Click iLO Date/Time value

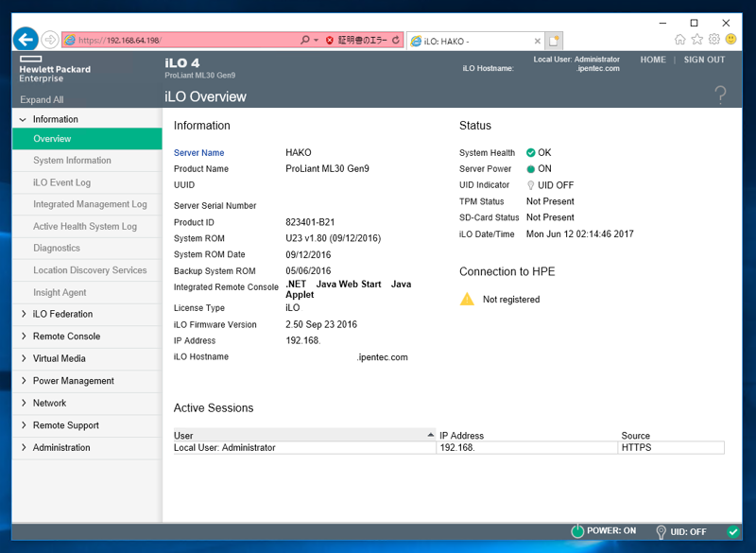click(579, 233)
